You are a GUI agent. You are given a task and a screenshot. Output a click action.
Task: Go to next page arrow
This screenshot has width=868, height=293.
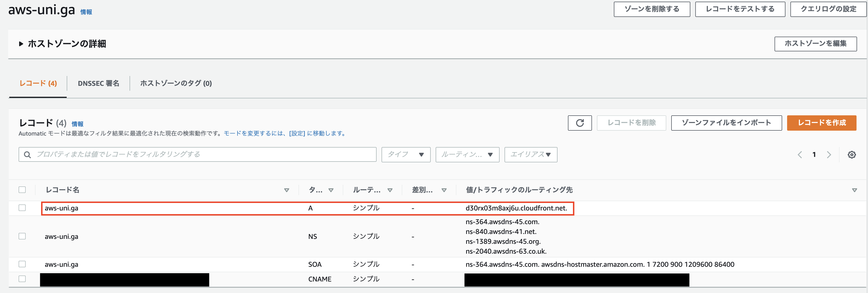coord(829,154)
